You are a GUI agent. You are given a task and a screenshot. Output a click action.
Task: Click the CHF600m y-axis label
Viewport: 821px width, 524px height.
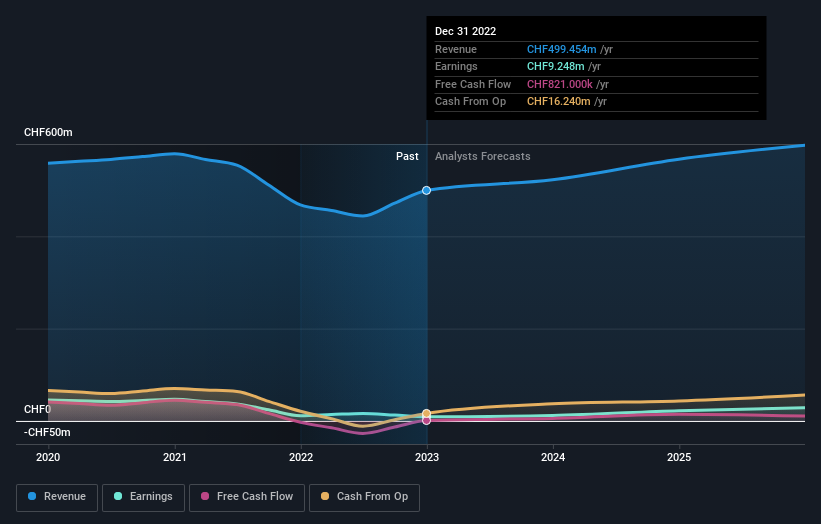click(x=48, y=132)
